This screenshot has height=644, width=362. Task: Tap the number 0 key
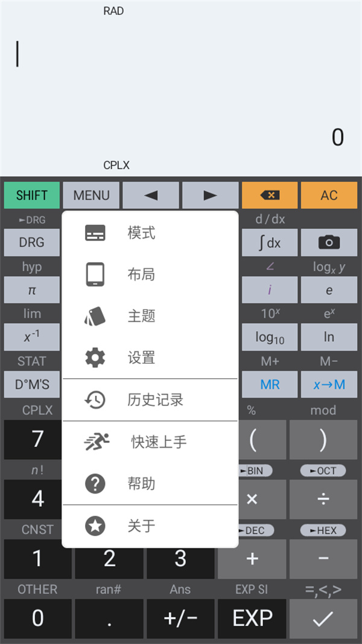[x=37, y=619]
